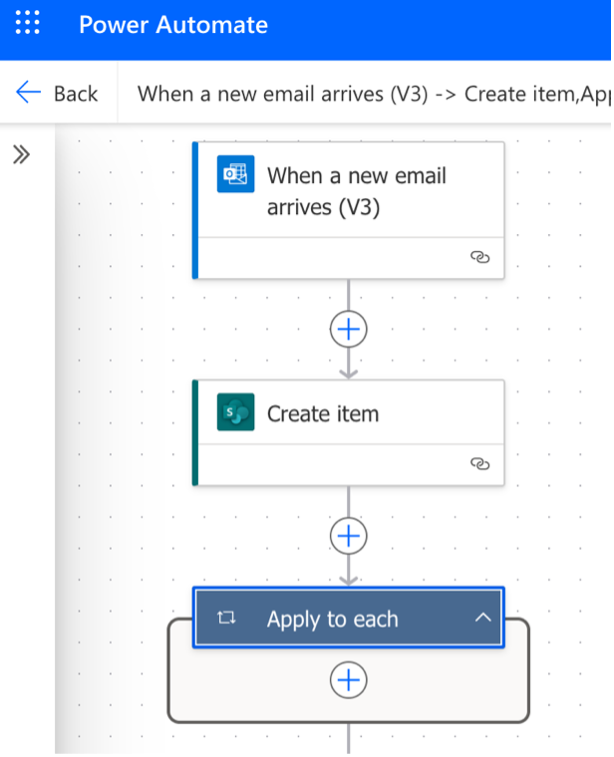Viewport: 614px width, 757px height.
Task: Add an action after Create item
Action: pos(349,536)
